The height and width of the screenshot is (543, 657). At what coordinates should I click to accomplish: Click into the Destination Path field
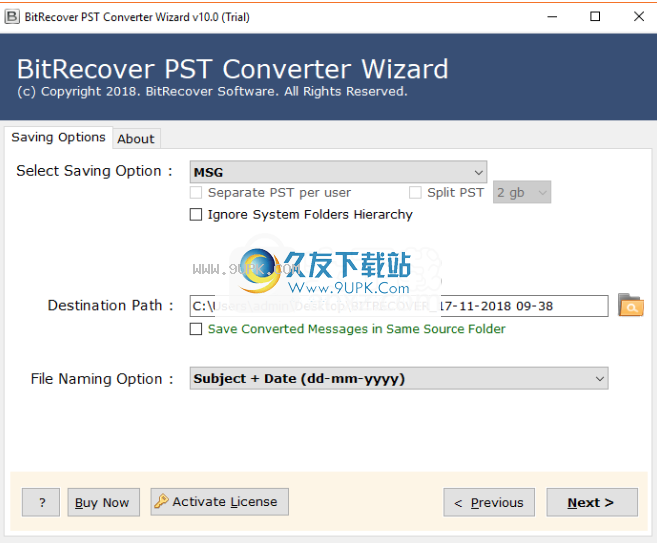[x=399, y=306]
